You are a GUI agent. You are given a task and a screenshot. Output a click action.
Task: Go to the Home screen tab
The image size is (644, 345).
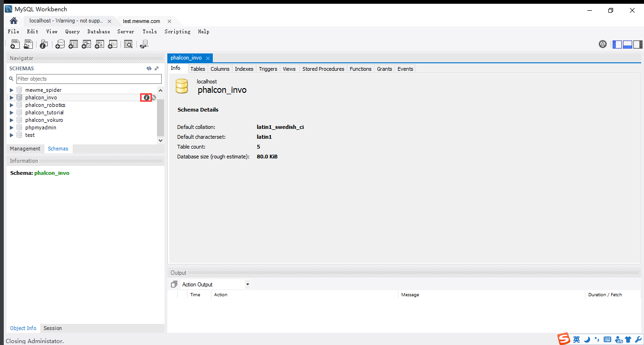tap(14, 21)
